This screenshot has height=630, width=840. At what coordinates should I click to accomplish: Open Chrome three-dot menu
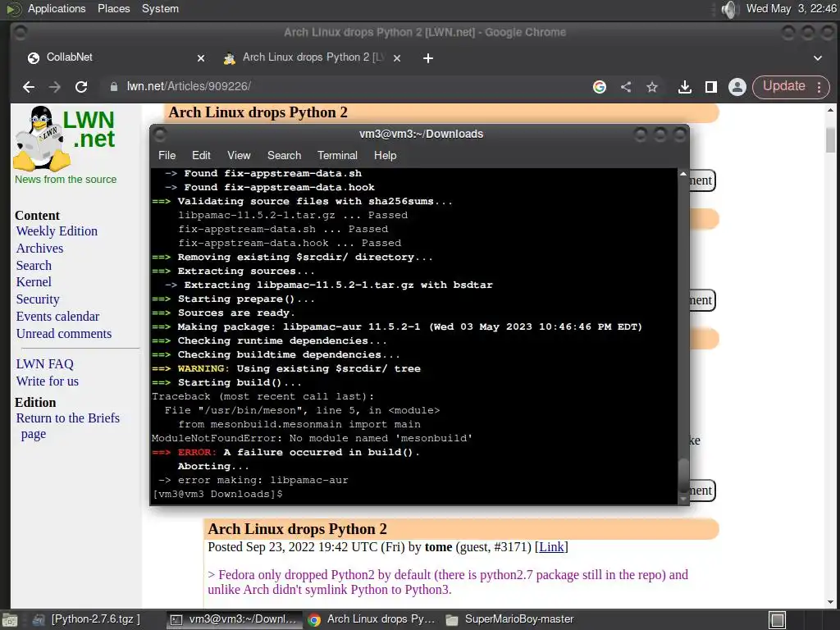tap(819, 87)
